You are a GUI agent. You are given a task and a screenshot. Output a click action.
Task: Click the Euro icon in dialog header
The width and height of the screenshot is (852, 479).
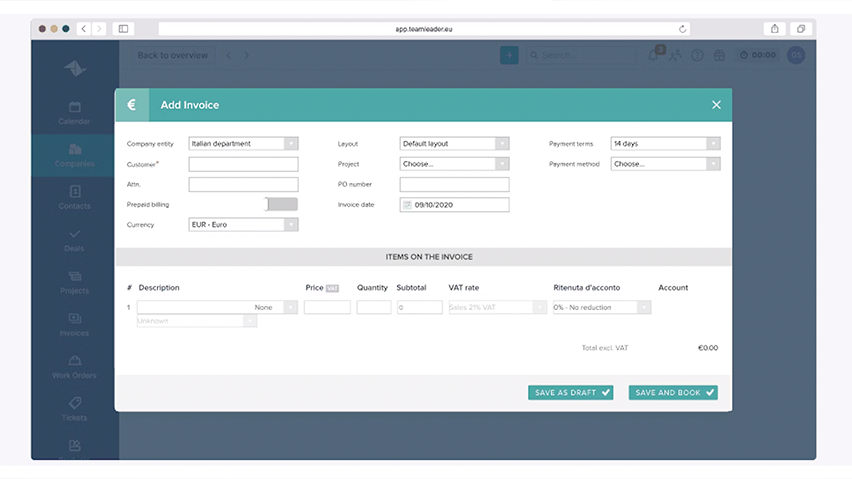pyautogui.click(x=131, y=105)
